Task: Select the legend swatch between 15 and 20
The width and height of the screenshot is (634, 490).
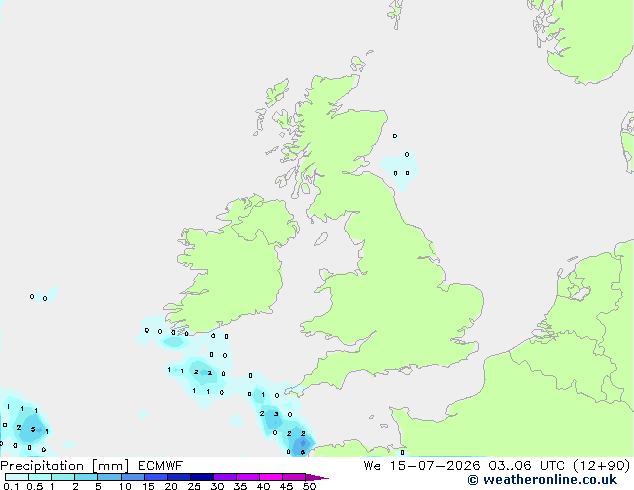Action: pos(155,477)
